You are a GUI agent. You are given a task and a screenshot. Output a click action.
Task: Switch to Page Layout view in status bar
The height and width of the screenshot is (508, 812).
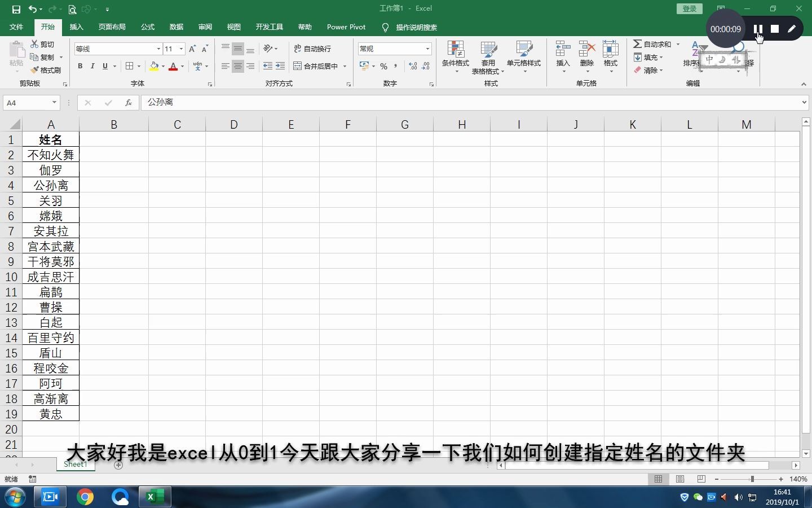(679, 479)
